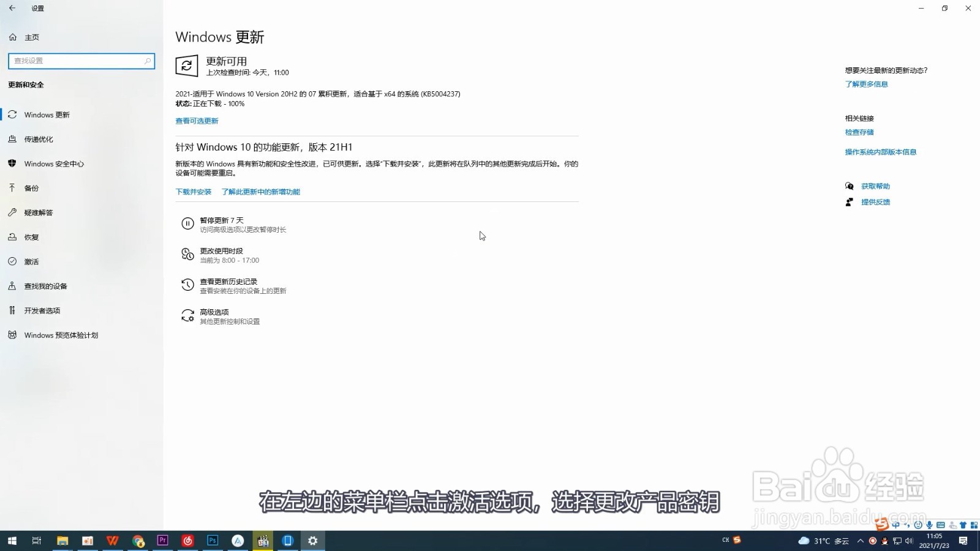980x551 pixels.
Task: Click the search magnifier icon
Action: click(x=148, y=61)
